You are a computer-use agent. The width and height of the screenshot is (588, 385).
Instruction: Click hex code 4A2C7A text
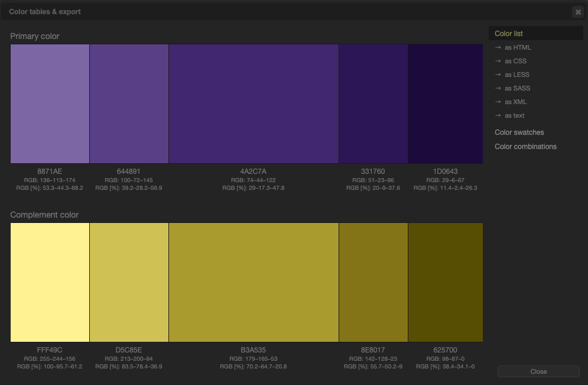(x=253, y=172)
